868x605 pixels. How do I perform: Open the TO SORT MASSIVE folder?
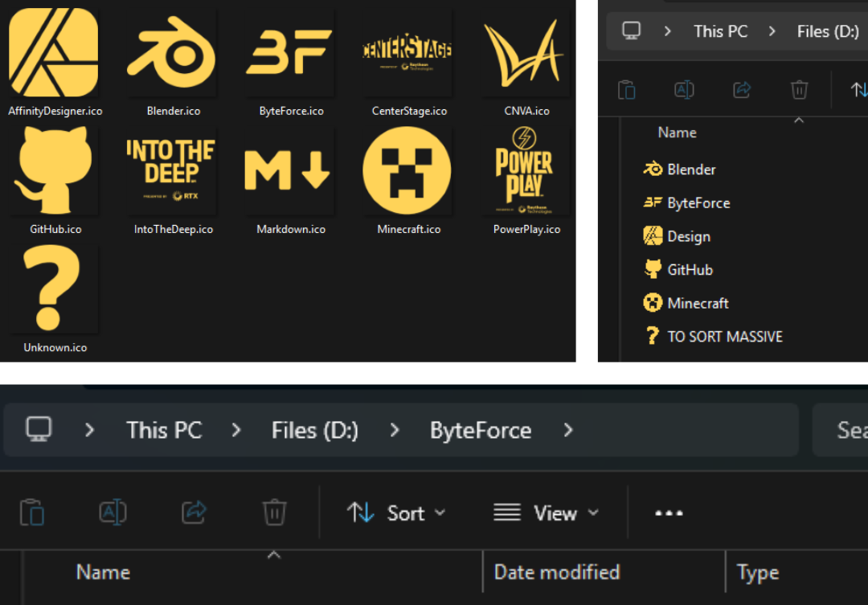[724, 337]
